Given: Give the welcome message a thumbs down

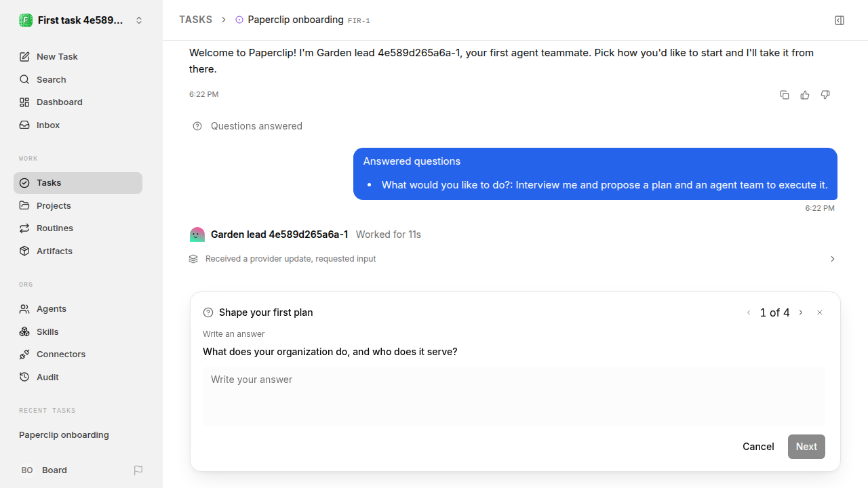Looking at the screenshot, I should click(x=825, y=95).
